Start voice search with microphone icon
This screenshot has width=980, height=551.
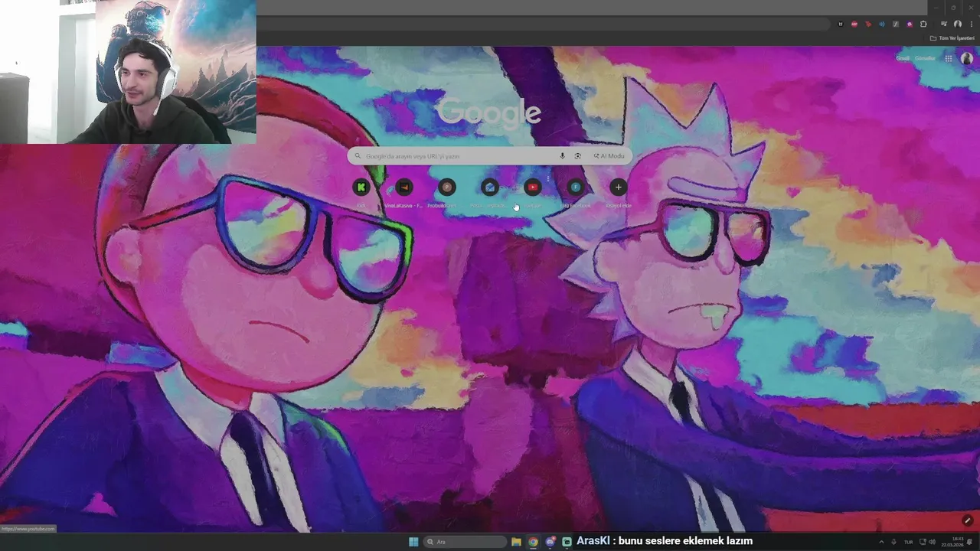(x=562, y=156)
